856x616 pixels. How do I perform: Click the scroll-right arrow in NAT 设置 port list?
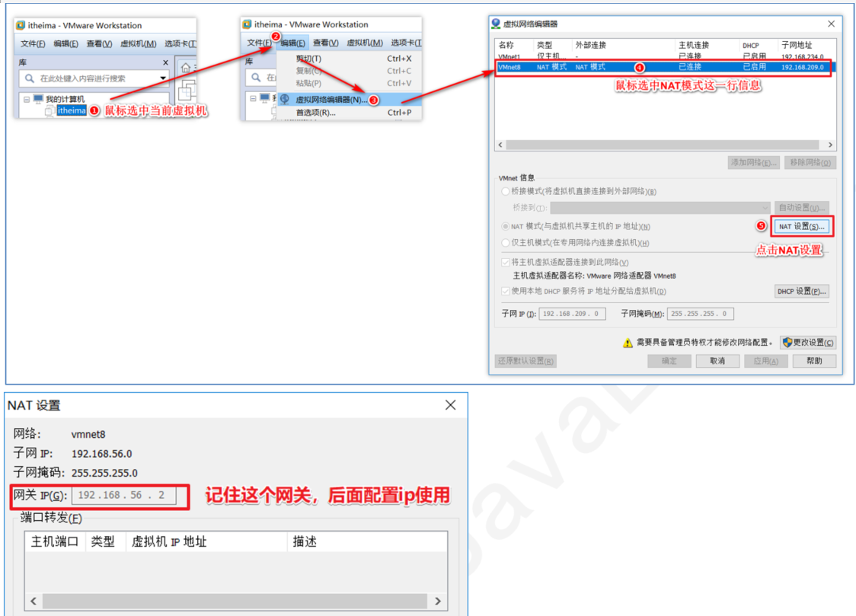(x=437, y=601)
